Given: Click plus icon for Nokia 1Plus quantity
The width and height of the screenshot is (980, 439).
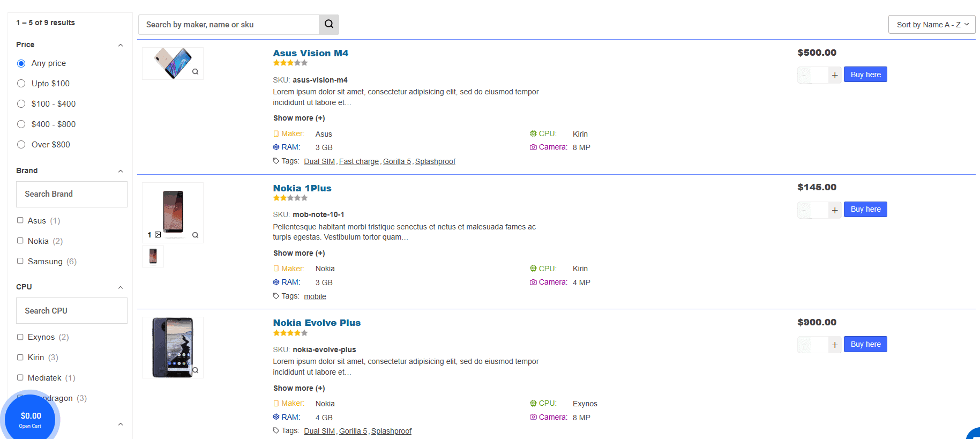Looking at the screenshot, I should pyautogui.click(x=835, y=210).
